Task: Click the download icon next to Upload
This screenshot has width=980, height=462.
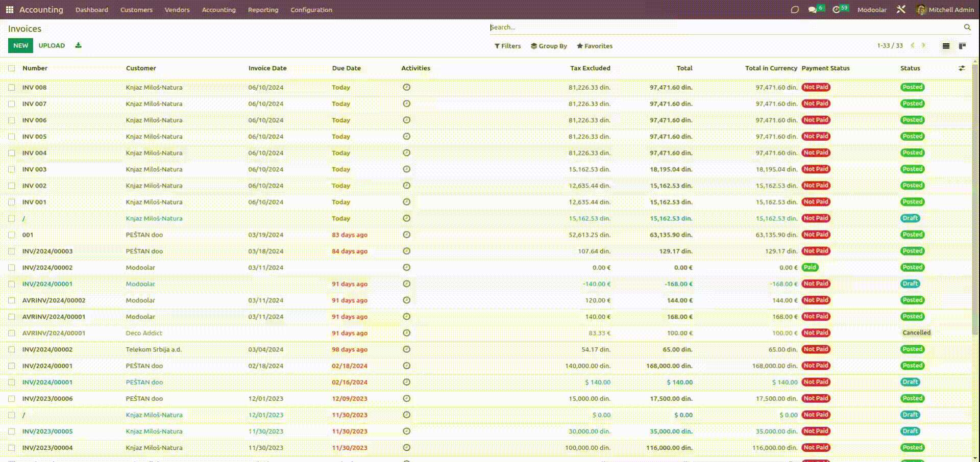Action: point(78,45)
